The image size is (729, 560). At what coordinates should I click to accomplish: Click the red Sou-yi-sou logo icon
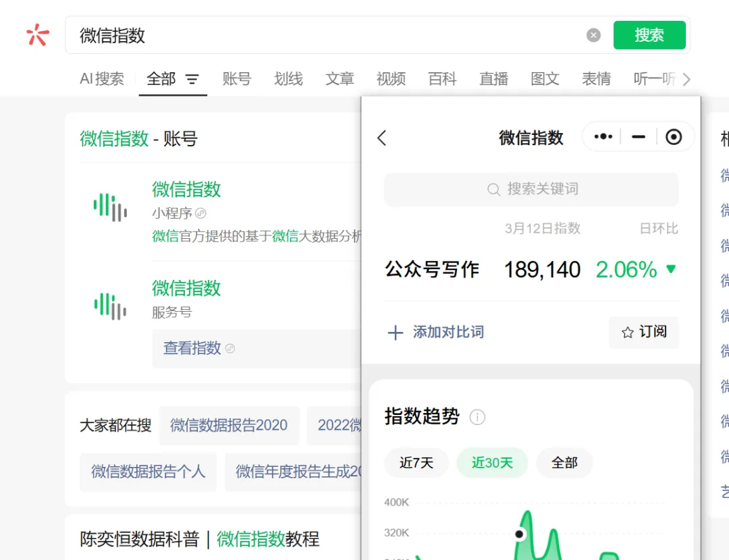[x=37, y=35]
